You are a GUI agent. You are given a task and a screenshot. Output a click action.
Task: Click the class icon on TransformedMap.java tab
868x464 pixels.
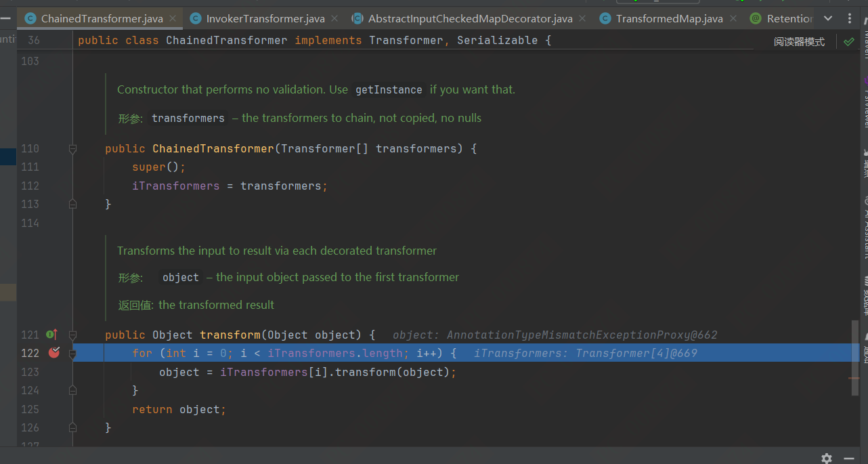(605, 18)
